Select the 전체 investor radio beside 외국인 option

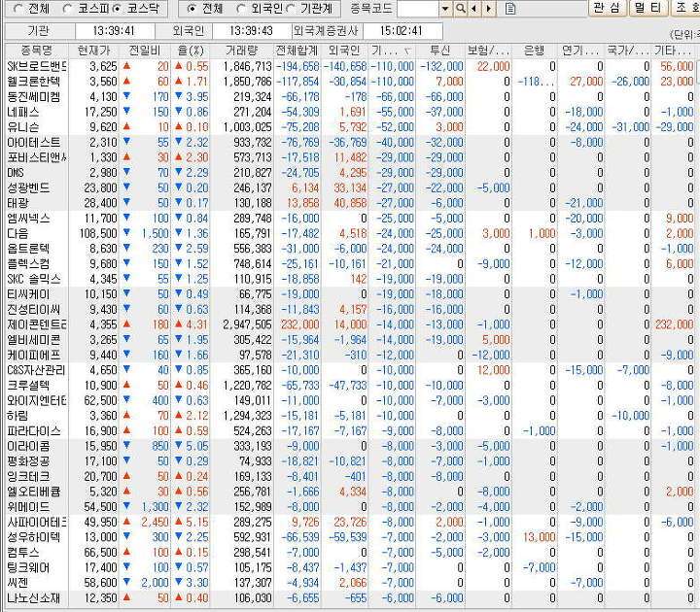pyautogui.click(x=192, y=9)
